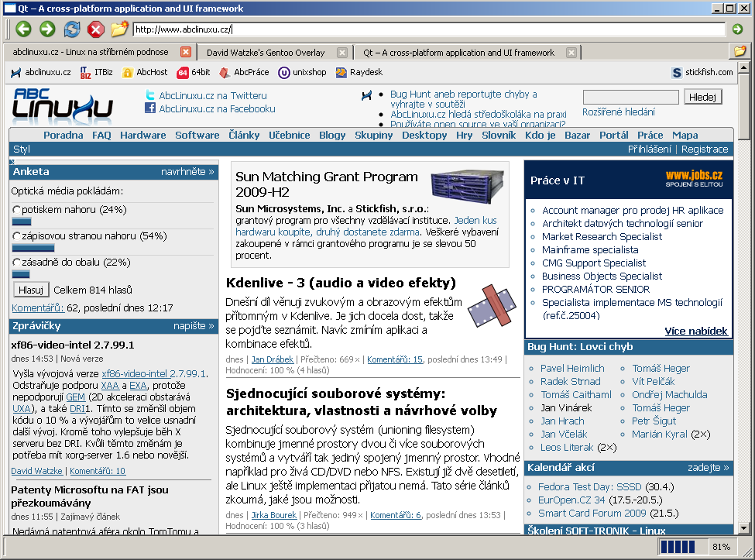
Task: Open the Styl option in the blue bar
Action: (x=22, y=149)
